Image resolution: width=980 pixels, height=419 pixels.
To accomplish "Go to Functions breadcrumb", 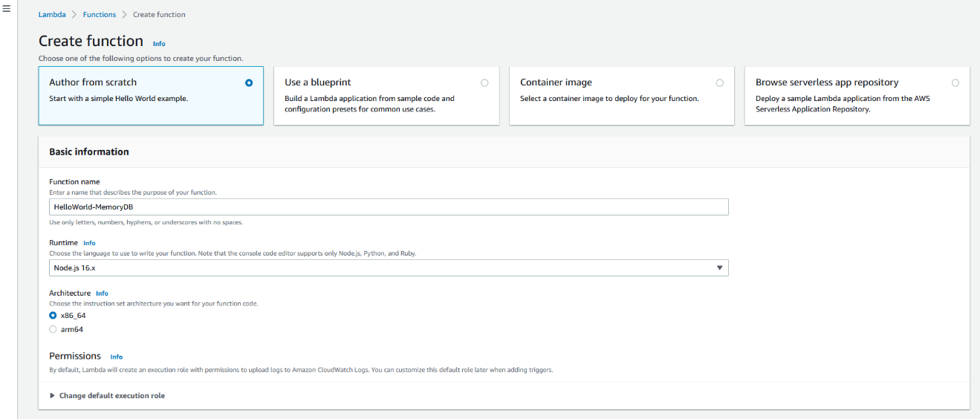I will point(99,15).
